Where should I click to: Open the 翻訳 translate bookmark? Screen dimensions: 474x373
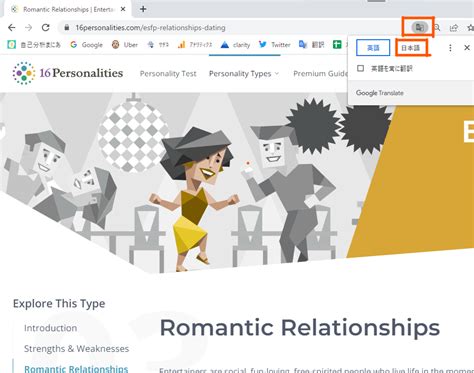pyautogui.click(x=312, y=45)
